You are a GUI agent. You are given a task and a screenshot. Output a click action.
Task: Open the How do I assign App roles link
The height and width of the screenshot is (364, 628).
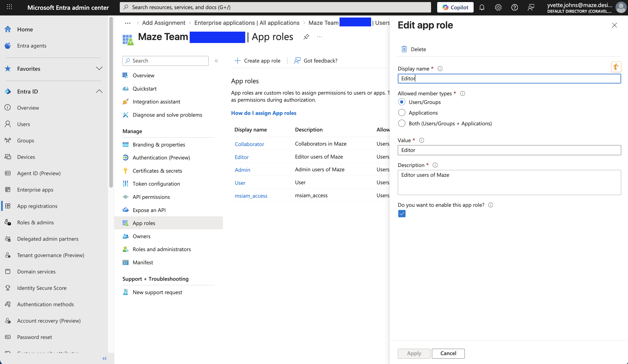(x=264, y=113)
